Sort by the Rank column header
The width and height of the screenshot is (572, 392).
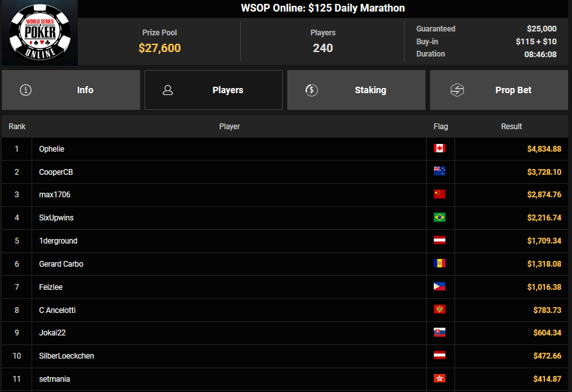coord(17,127)
